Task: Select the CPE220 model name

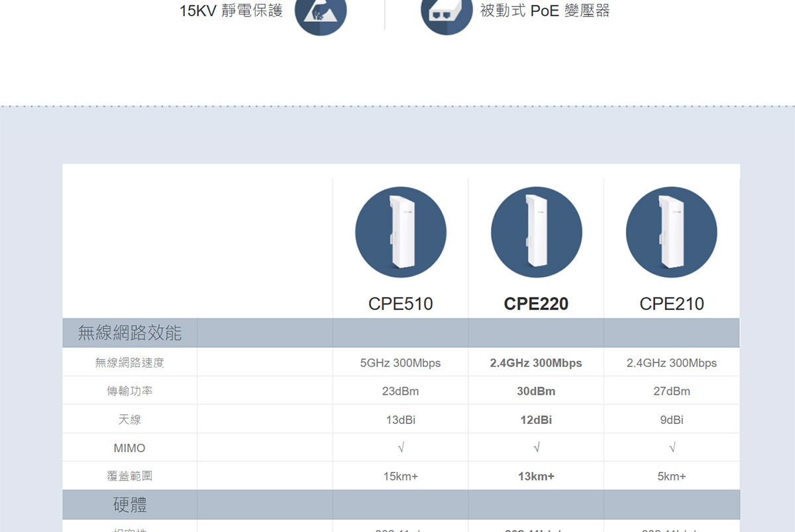Action: pos(536,304)
